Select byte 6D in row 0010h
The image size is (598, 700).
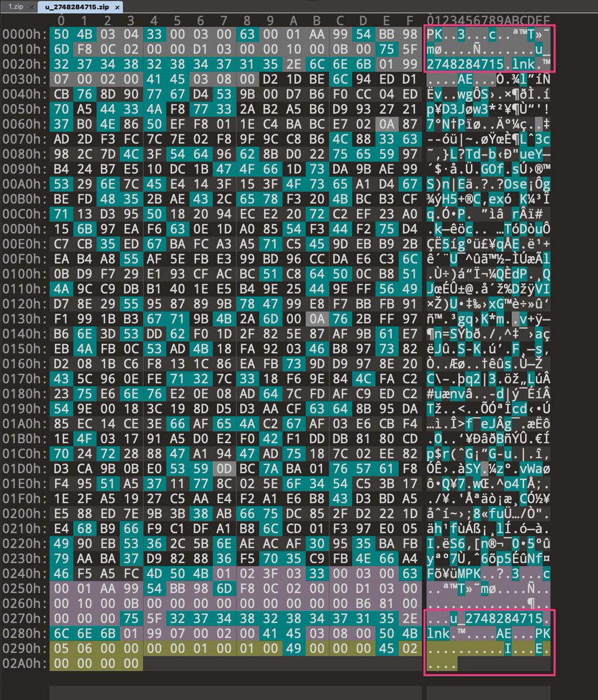click(61, 48)
